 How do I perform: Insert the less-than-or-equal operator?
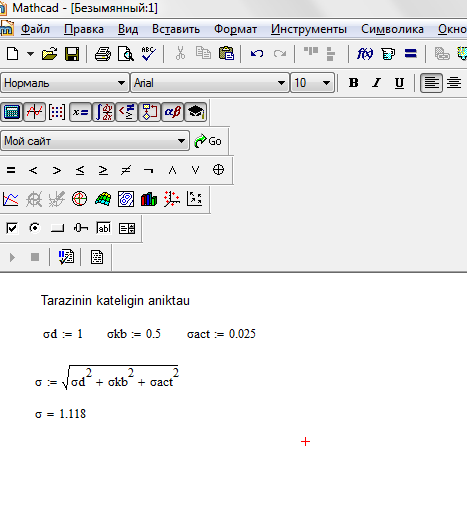[80, 170]
